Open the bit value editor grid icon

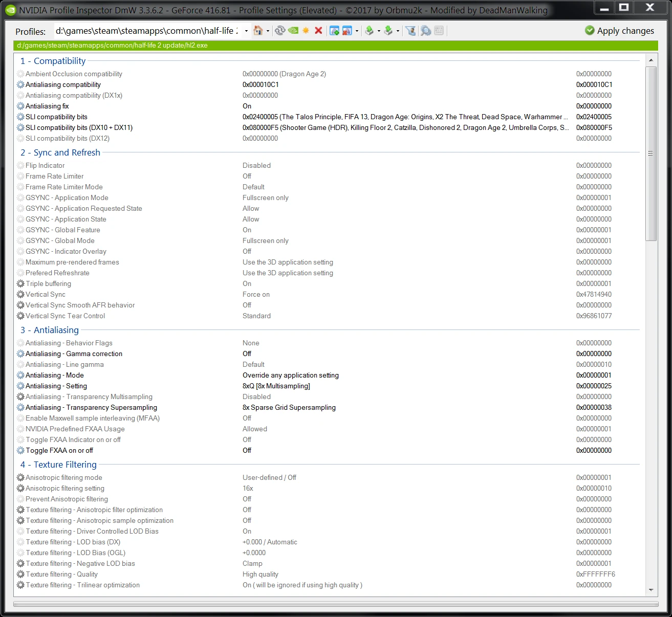click(x=439, y=31)
